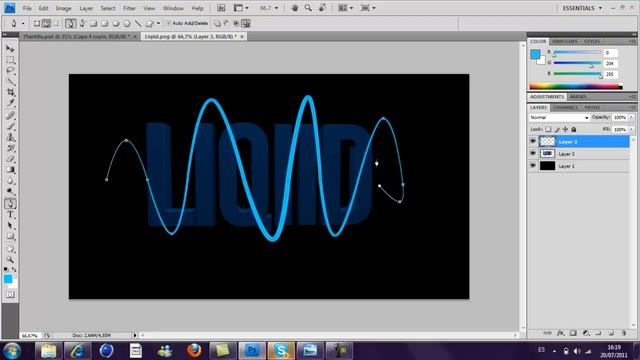
Task: Toggle lock position icon
Action: [565, 129]
